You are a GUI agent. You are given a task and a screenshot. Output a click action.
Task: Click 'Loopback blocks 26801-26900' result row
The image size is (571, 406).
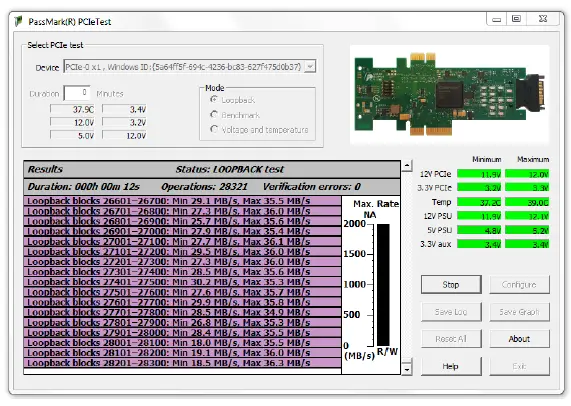point(182,221)
